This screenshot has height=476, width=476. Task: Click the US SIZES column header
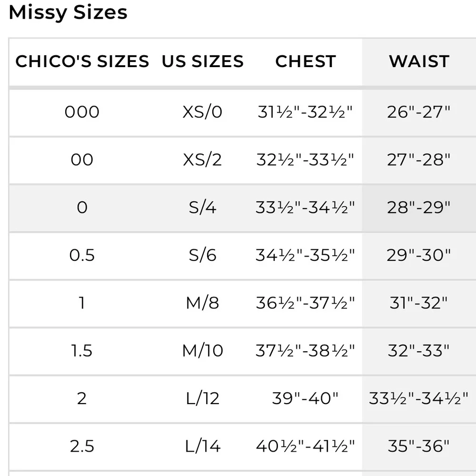coord(202,61)
